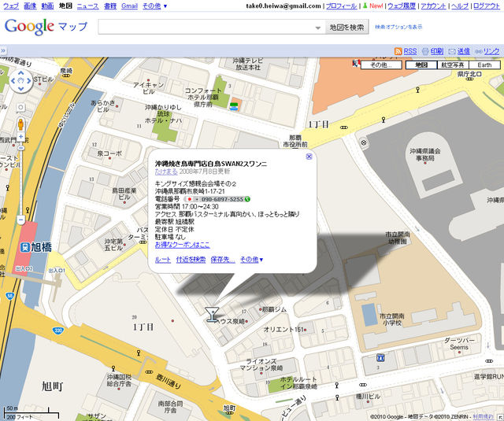Open 画像 in top navigation
The width and height of the screenshot is (504, 421).
pos(30,6)
